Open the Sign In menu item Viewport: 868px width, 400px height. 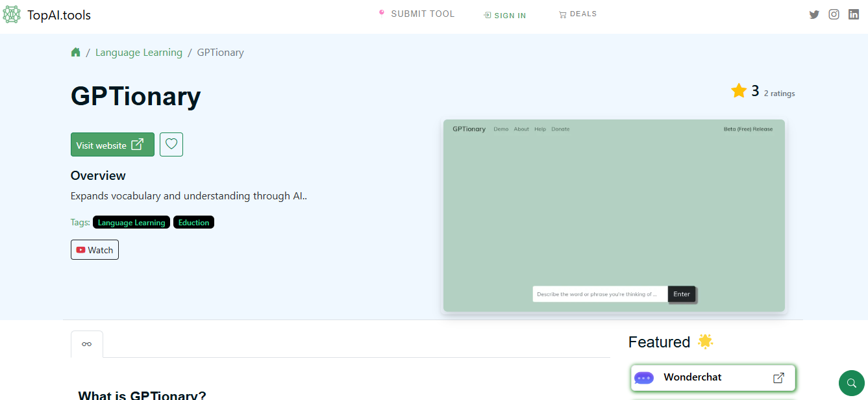505,16
